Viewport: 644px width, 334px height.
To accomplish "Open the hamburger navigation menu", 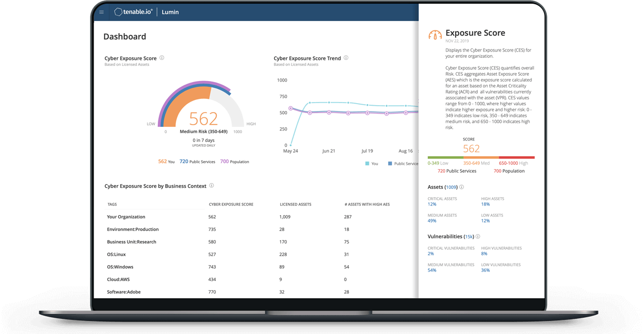I will point(102,12).
